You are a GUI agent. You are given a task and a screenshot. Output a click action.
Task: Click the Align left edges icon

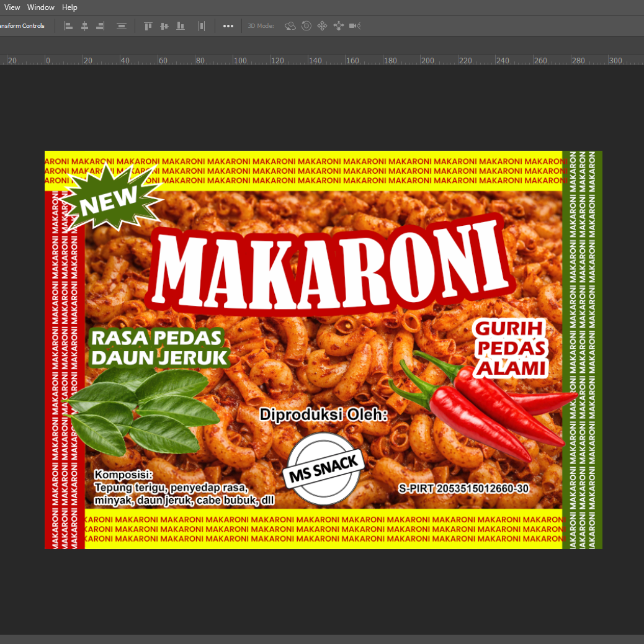coord(69,26)
